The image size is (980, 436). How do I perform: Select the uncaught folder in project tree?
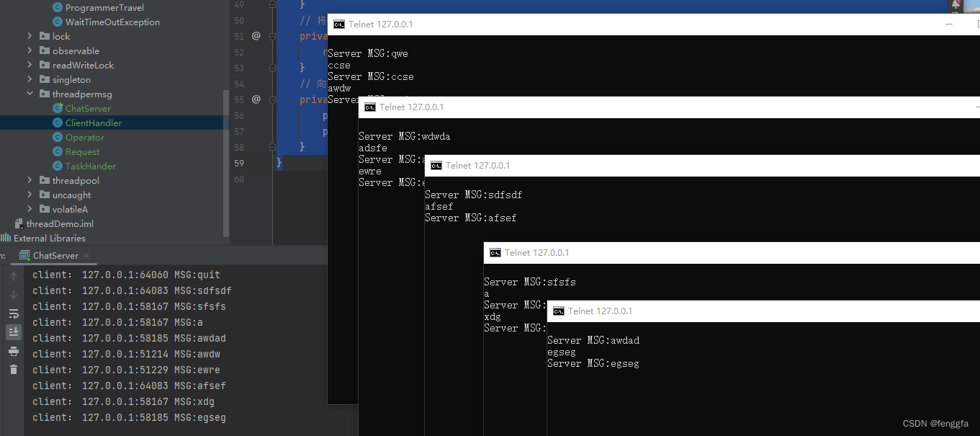pos(71,195)
